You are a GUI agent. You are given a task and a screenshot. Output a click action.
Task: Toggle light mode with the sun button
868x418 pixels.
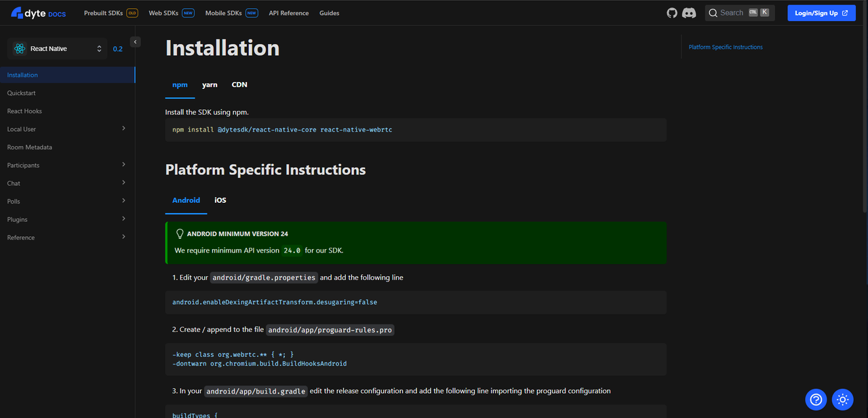[x=842, y=400]
